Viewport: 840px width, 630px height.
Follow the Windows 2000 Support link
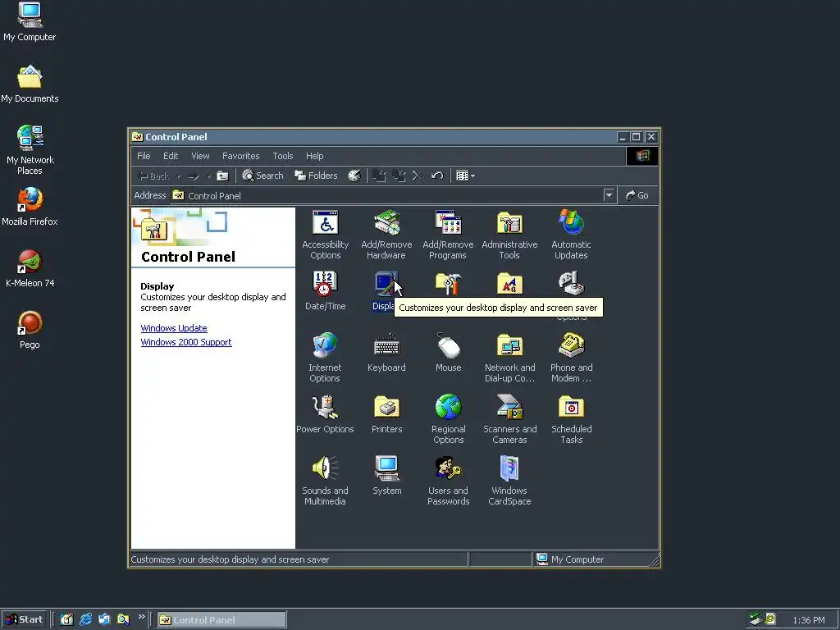point(186,342)
